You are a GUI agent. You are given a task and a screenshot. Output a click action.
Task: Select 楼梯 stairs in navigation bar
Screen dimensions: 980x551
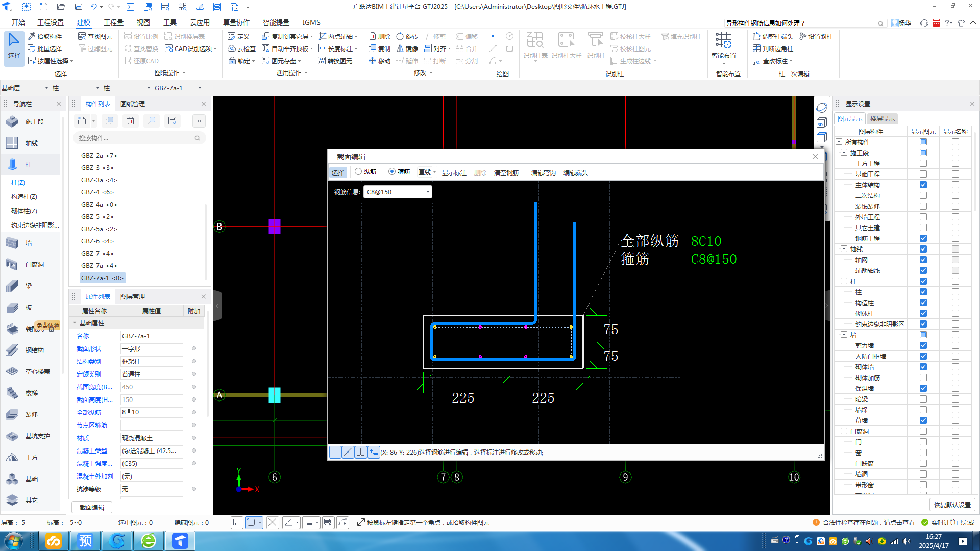32,393
